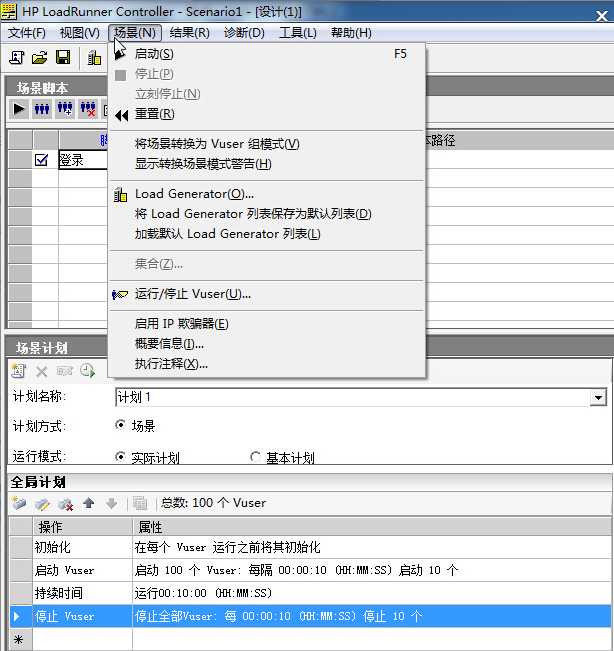The image size is (614, 651).
Task: Open the 帮助(H) menu
Action: click(x=351, y=33)
